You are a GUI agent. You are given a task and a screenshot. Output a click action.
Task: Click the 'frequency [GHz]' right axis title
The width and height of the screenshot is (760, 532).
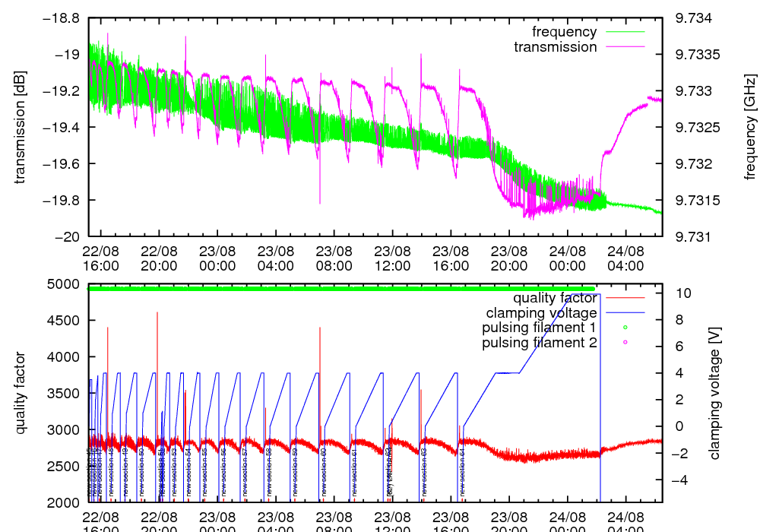(x=750, y=127)
